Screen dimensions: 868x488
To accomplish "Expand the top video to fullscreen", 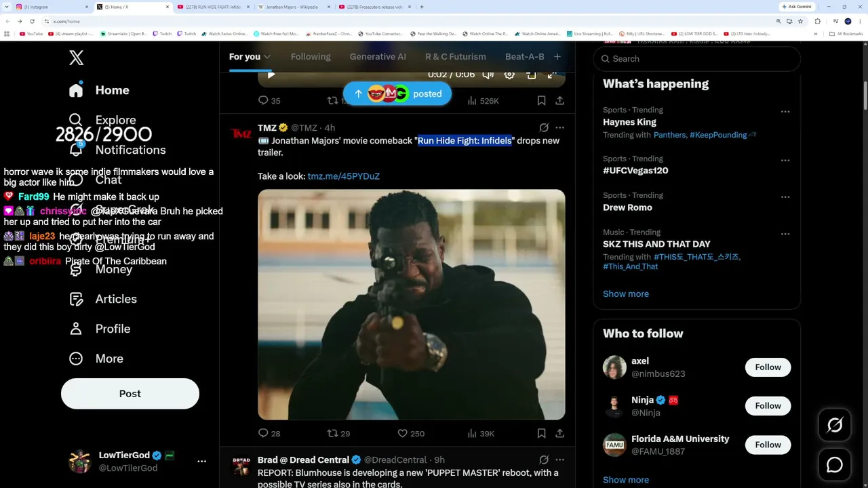I will pyautogui.click(x=552, y=75).
